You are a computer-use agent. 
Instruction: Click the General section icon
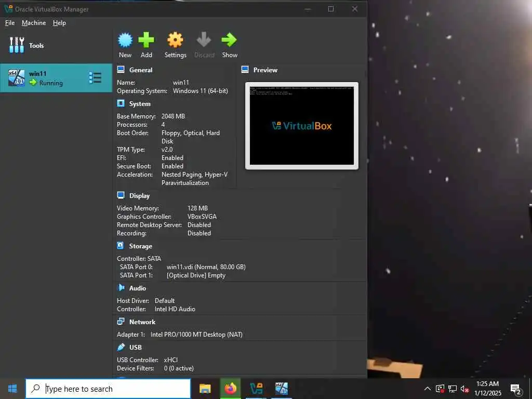[x=121, y=70]
